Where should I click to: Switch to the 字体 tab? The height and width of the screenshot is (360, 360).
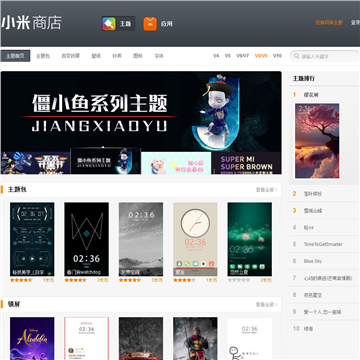pyautogui.click(x=159, y=56)
